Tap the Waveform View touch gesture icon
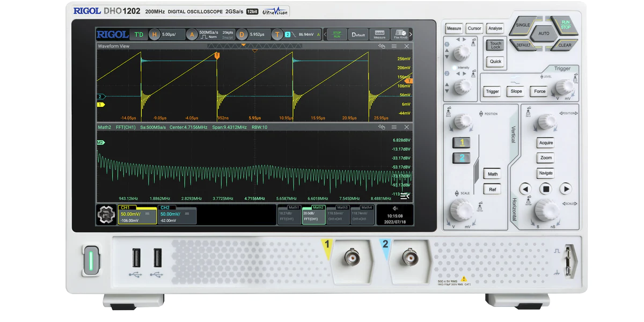Viewport: 644px width, 322px height. [x=382, y=47]
